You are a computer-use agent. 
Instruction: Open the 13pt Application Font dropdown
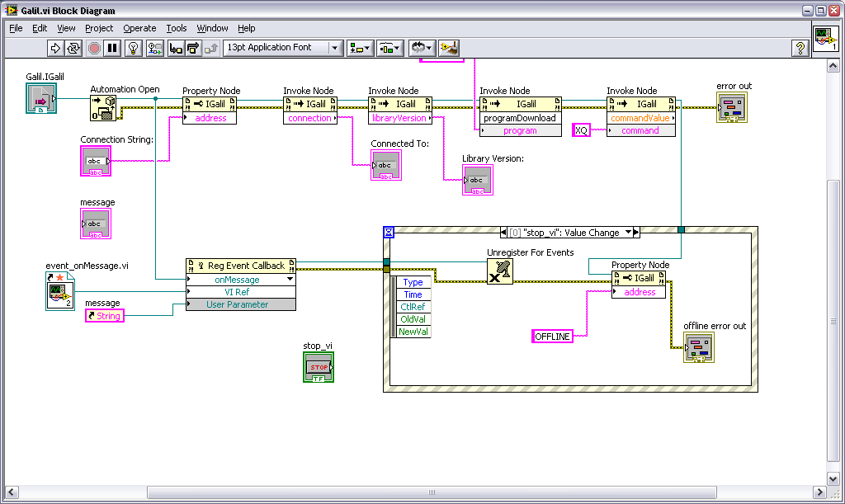(283, 47)
